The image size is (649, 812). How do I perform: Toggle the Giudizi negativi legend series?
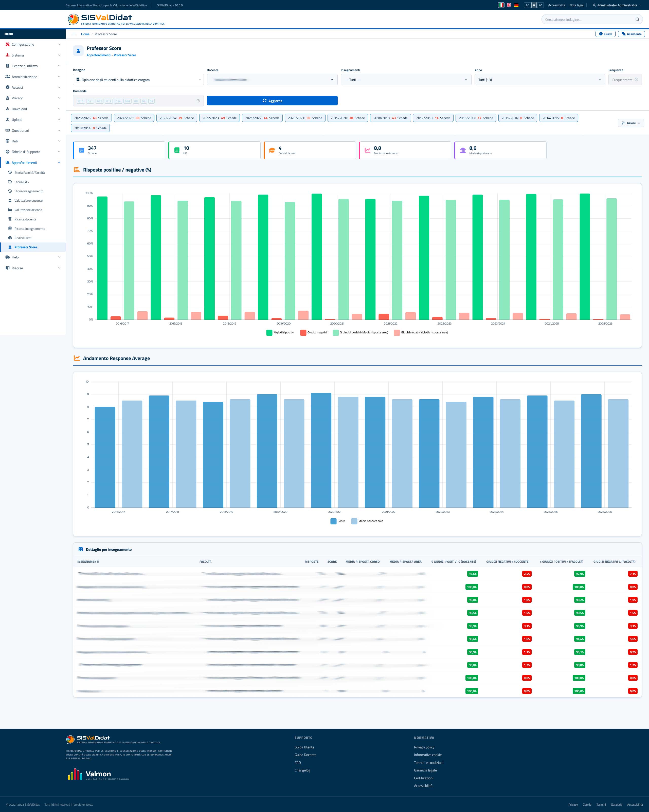[314, 333]
